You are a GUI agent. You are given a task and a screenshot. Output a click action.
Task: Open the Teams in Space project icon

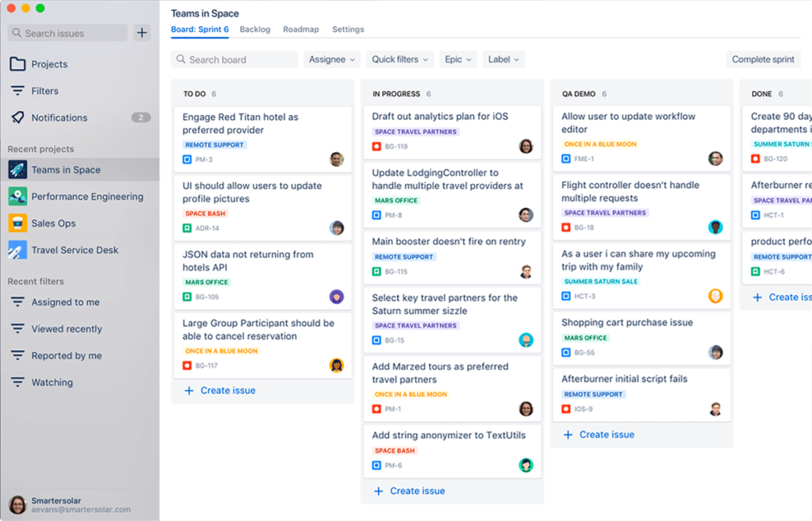(x=17, y=170)
